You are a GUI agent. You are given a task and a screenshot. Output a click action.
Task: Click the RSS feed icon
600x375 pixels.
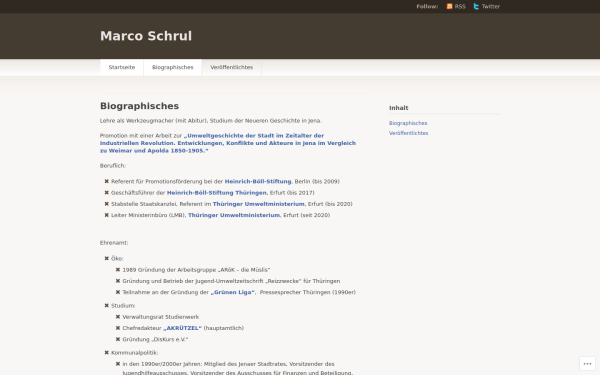point(449,6)
